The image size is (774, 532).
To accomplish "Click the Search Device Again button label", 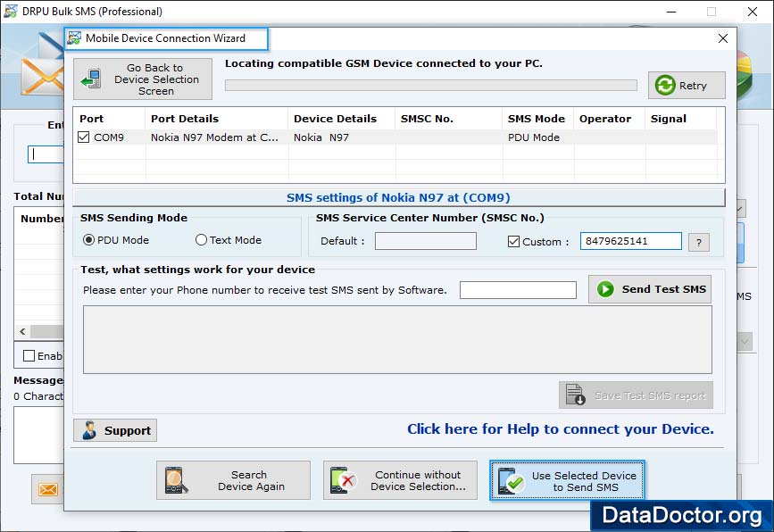I will pyautogui.click(x=251, y=481).
